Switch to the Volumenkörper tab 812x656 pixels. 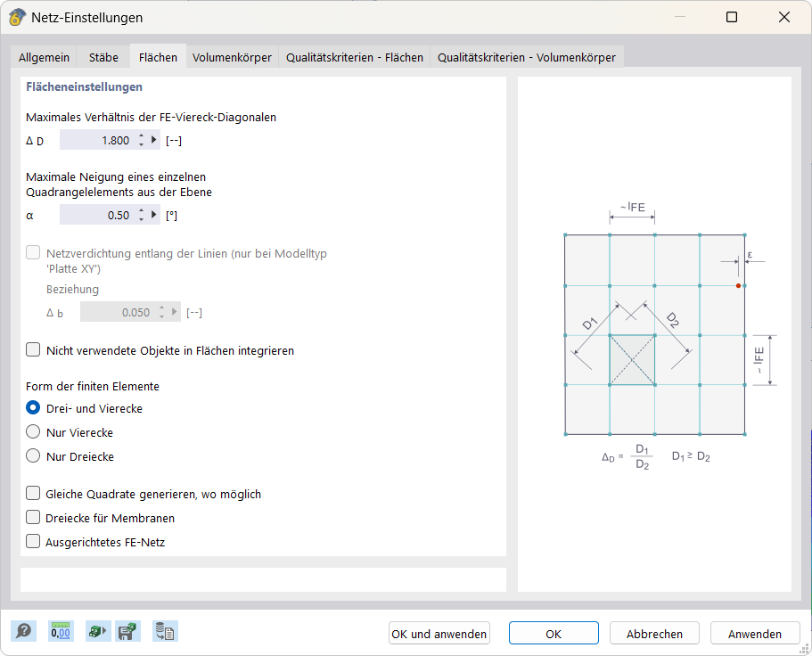[231, 56]
